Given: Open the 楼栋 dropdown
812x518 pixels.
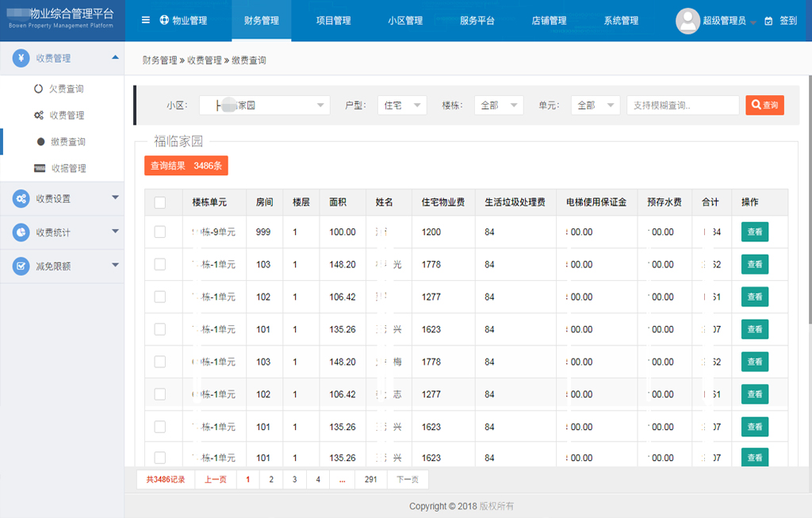Looking at the screenshot, I should pos(499,106).
